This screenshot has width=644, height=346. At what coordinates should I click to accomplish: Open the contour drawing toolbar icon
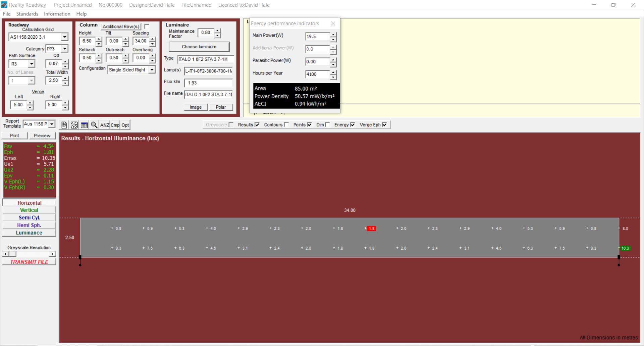[x=74, y=125]
